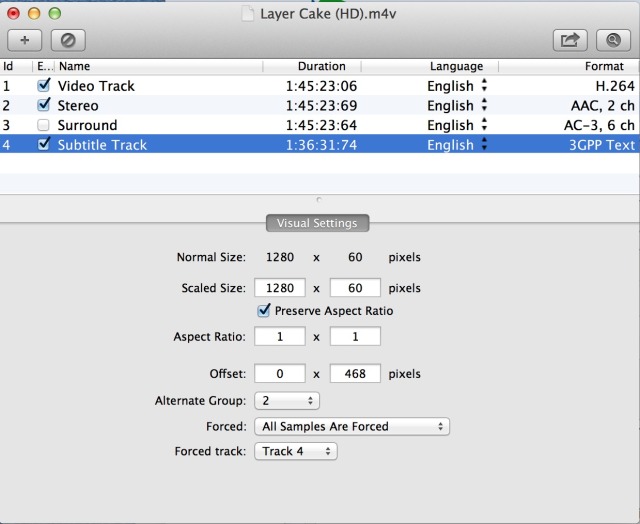Open Stereo track language dropdown
The image size is (640, 524).
coord(484,105)
